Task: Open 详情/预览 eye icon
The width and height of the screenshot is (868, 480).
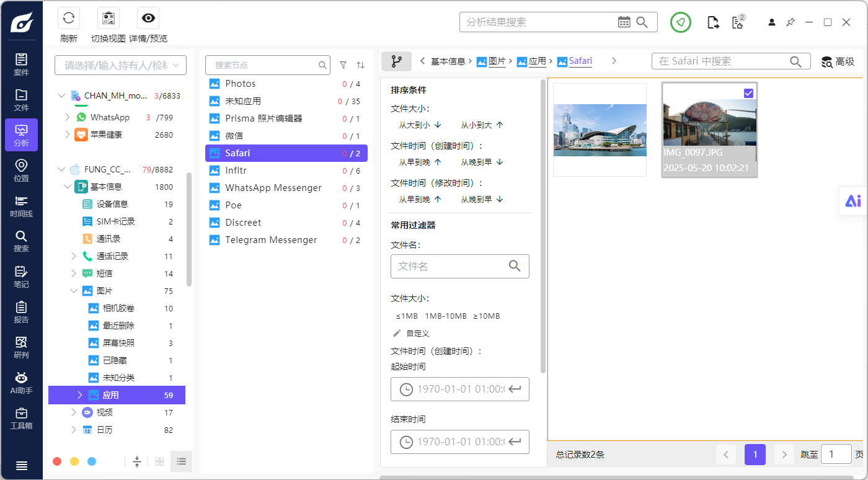Action: (148, 18)
